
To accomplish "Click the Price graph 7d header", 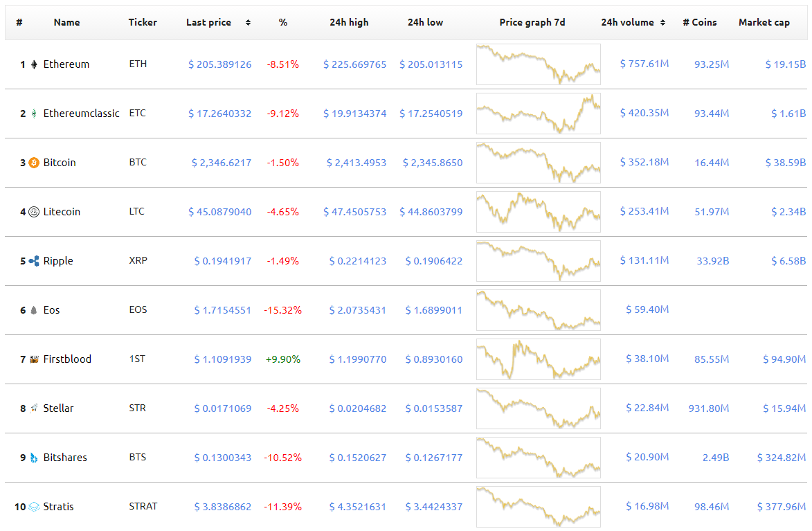I will pos(532,22).
